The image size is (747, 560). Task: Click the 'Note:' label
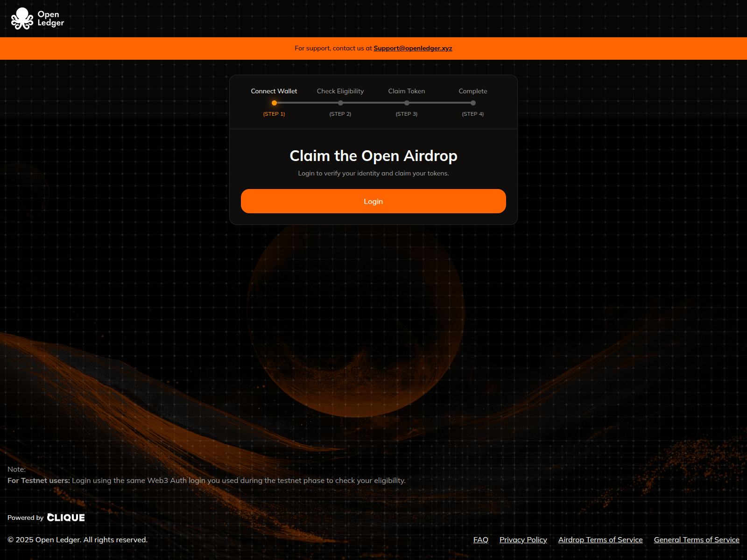17,469
